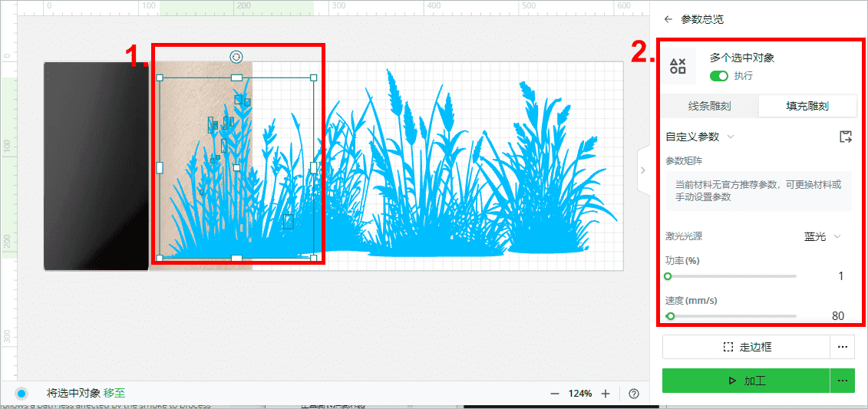
Task: Toggle the 执行 switch off
Action: [719, 76]
